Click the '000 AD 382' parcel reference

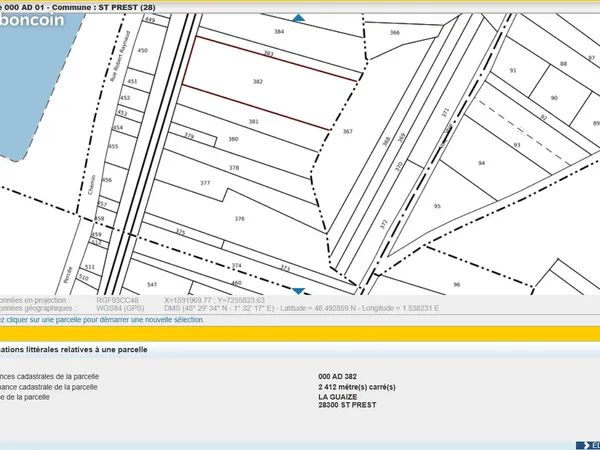tap(338, 377)
